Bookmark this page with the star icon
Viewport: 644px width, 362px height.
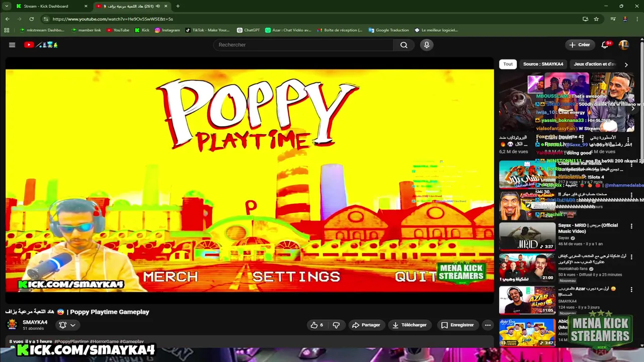(x=596, y=19)
